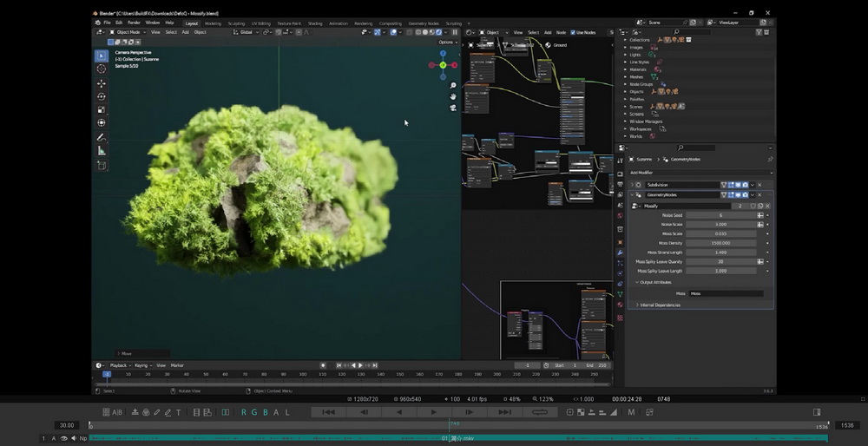Toggle proportional editing in viewport header
868x446 pixels.
pos(299,32)
